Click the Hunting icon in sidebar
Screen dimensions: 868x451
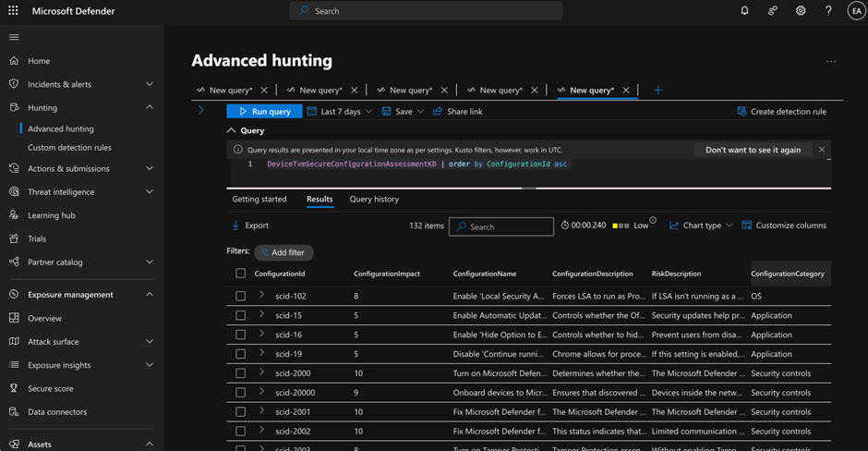14,107
